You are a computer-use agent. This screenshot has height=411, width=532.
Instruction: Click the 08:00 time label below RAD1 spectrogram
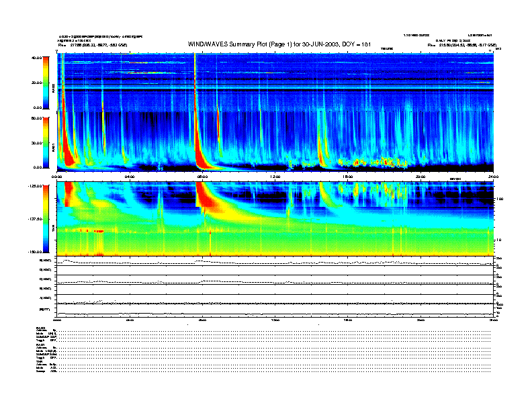click(x=202, y=177)
